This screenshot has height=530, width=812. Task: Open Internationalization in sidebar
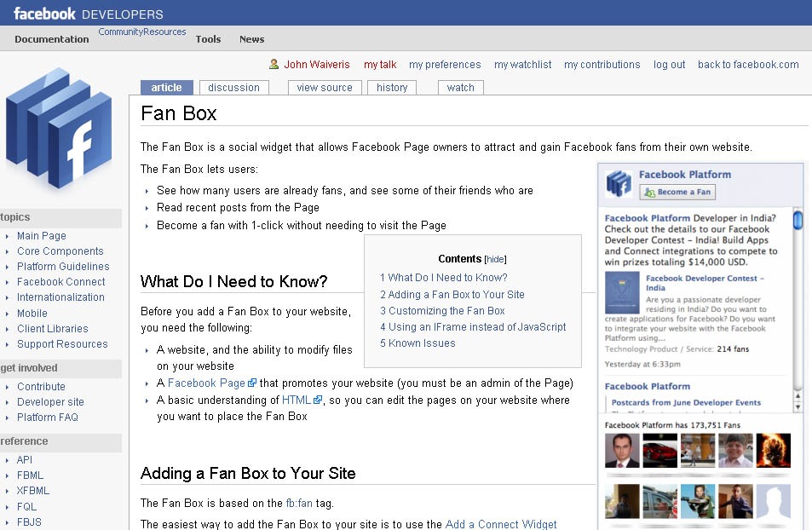tap(60, 297)
